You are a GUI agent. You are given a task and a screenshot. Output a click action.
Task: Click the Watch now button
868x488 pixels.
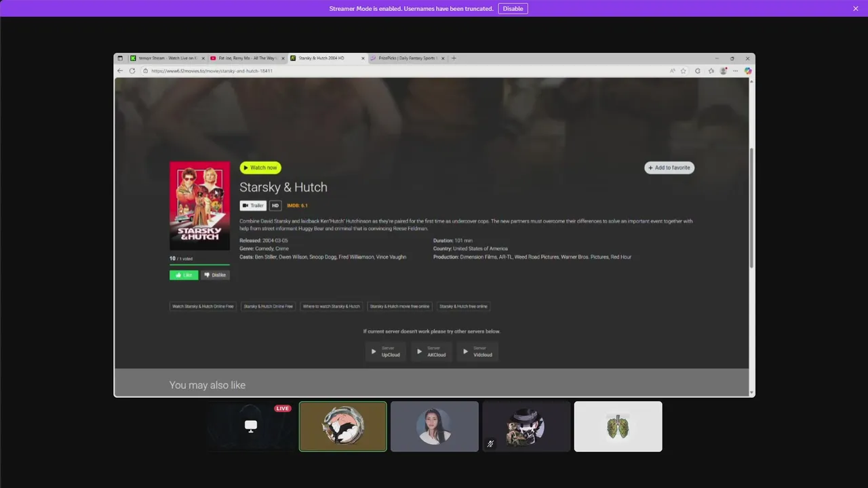pos(260,167)
